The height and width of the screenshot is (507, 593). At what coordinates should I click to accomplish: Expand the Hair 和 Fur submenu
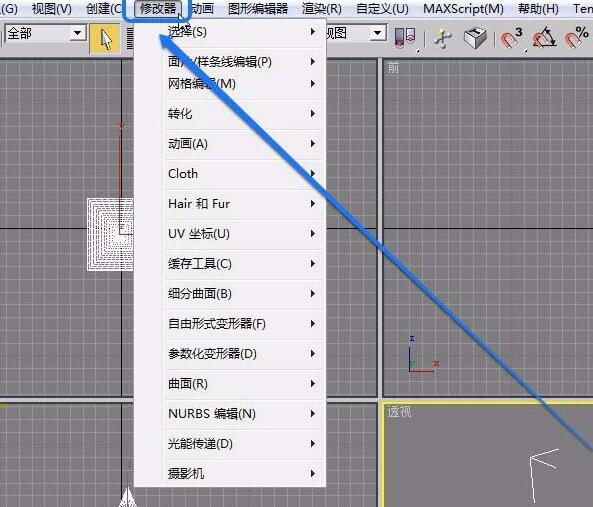click(x=244, y=204)
